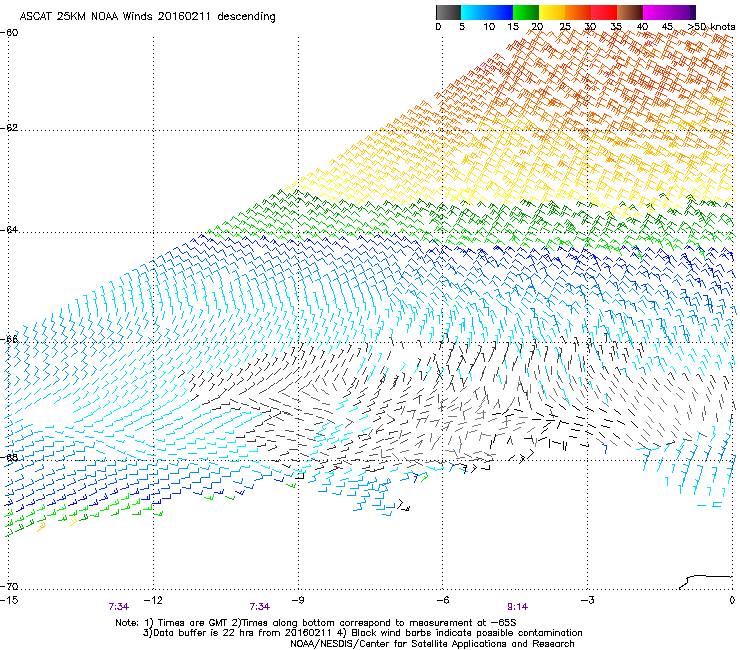This screenshot has width=740, height=650.
Task: Click the NOAA/NESDIS credit line
Action: click(432, 644)
